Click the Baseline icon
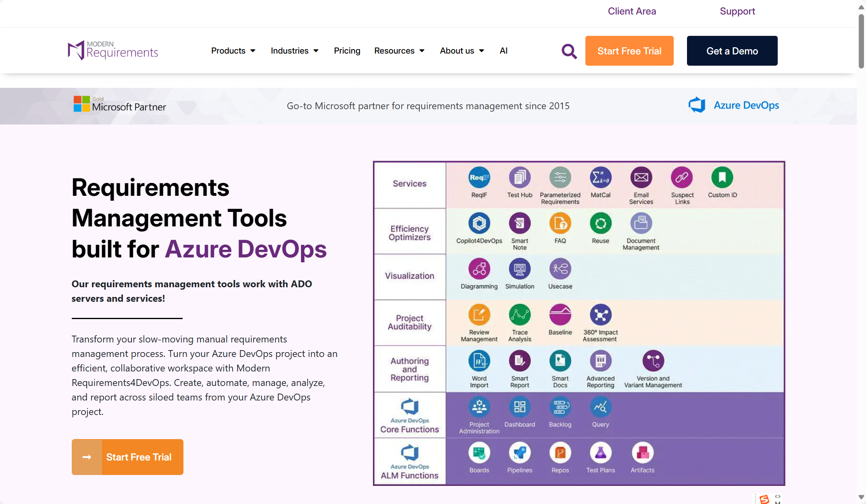Image resolution: width=866 pixels, height=504 pixels. [x=560, y=315]
